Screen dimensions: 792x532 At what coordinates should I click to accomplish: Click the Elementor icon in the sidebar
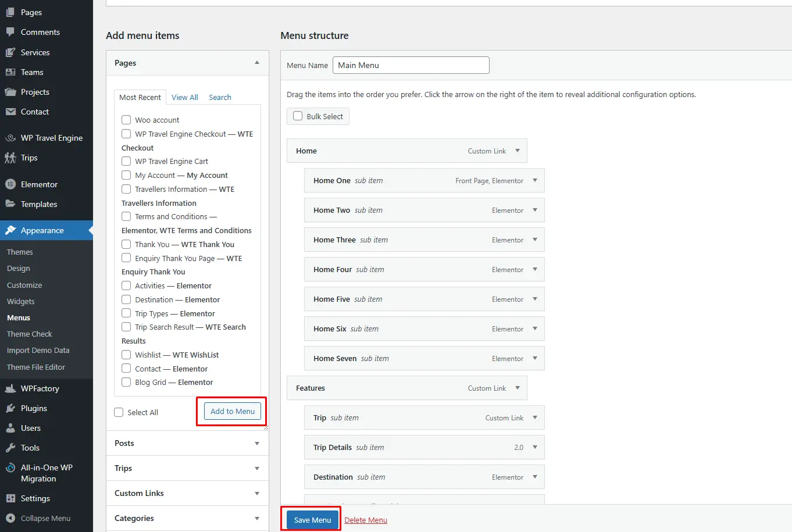point(10,184)
